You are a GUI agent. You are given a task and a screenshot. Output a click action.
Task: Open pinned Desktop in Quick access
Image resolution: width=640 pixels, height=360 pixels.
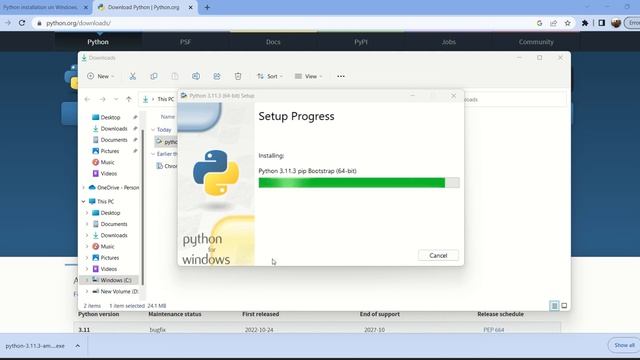110,117
